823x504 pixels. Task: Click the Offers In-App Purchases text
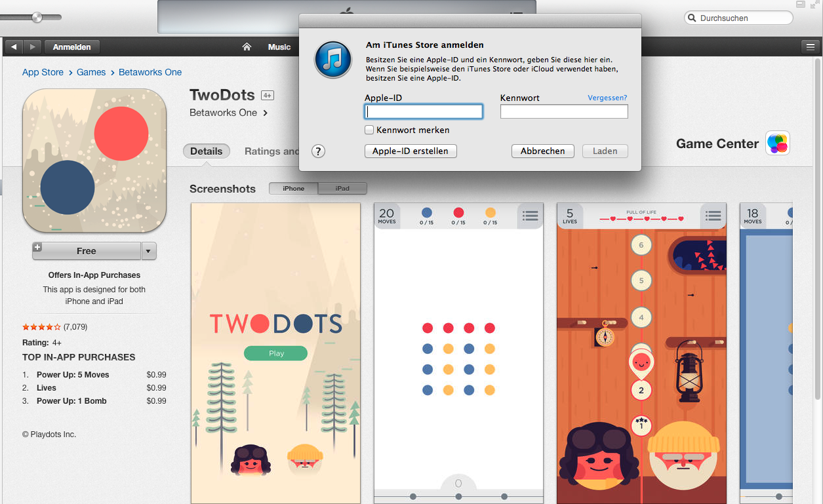coord(94,275)
